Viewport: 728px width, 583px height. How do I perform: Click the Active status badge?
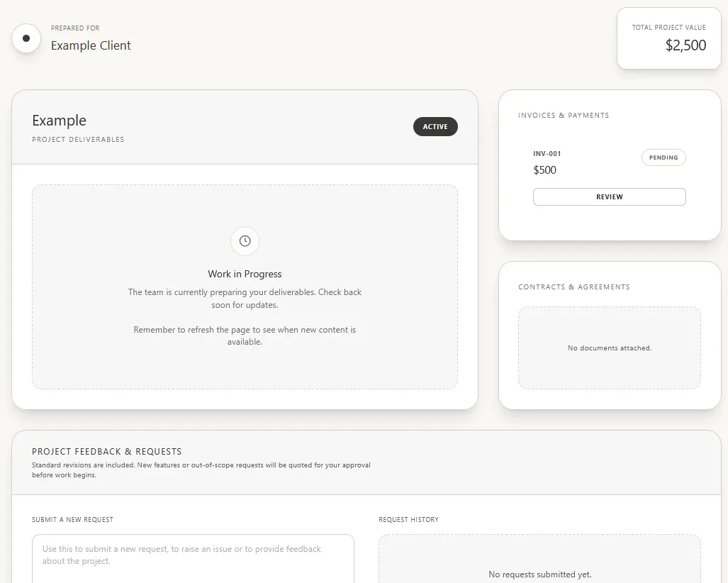[435, 126]
